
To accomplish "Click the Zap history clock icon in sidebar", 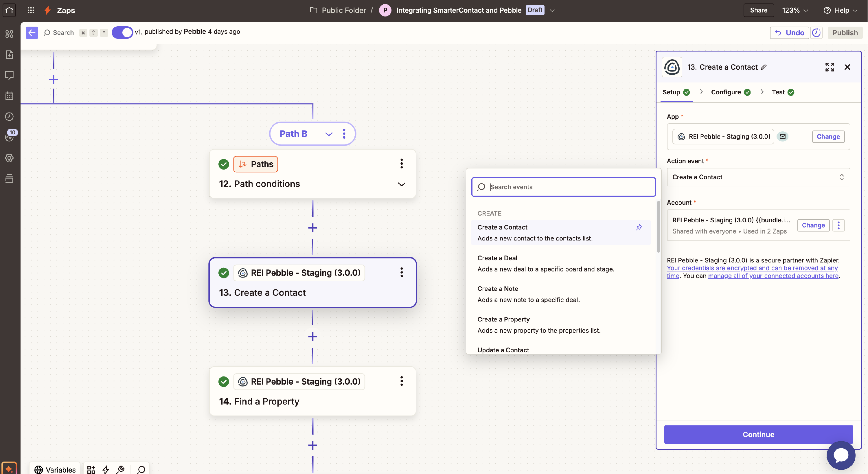I will coord(9,117).
